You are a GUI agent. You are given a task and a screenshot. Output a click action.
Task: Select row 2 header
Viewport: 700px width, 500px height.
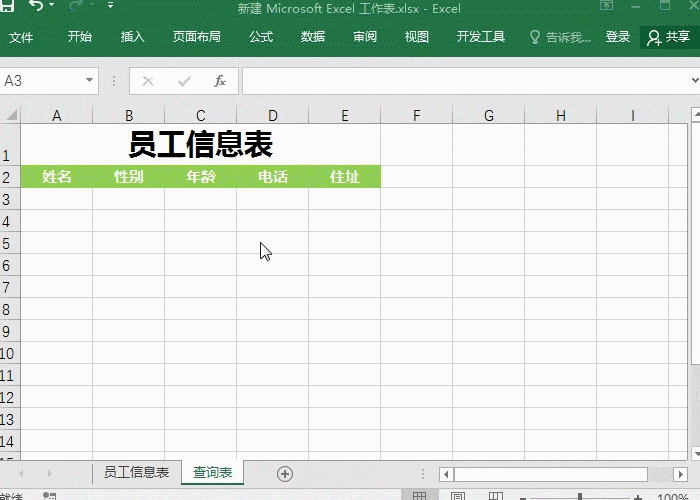[x=10, y=177]
